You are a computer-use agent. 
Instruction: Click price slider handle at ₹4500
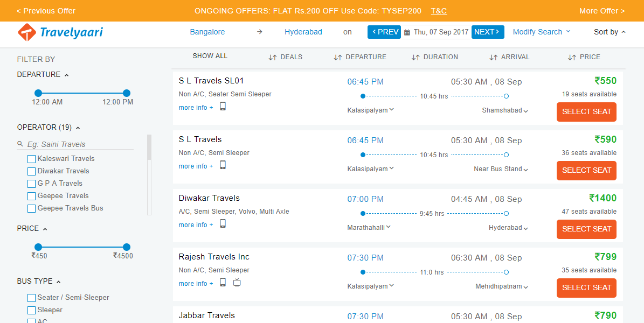(x=127, y=247)
